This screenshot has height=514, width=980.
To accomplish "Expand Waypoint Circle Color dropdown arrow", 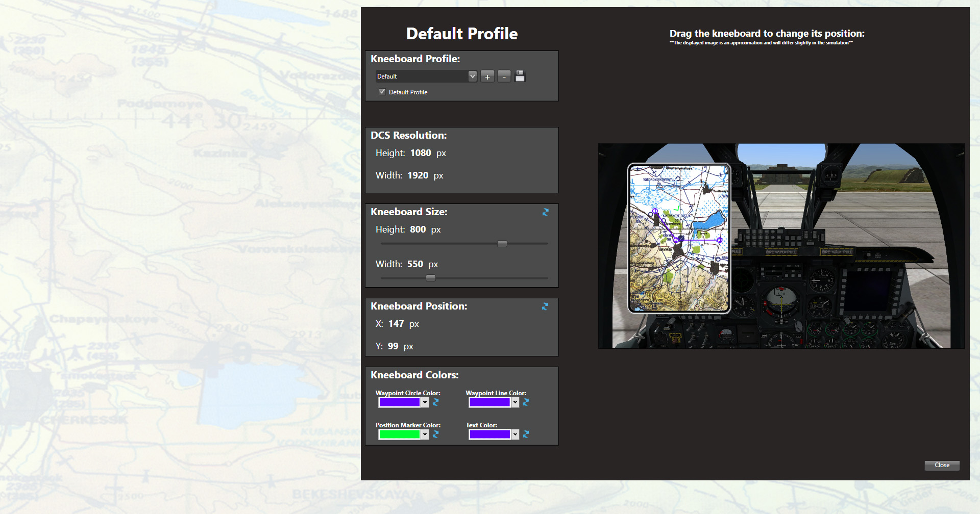I will click(425, 402).
